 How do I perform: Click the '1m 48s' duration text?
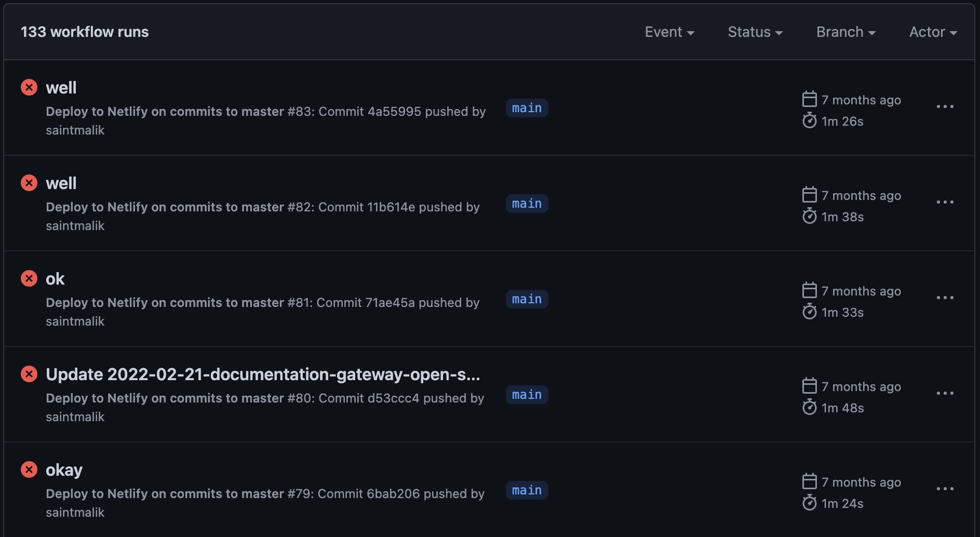pos(842,408)
